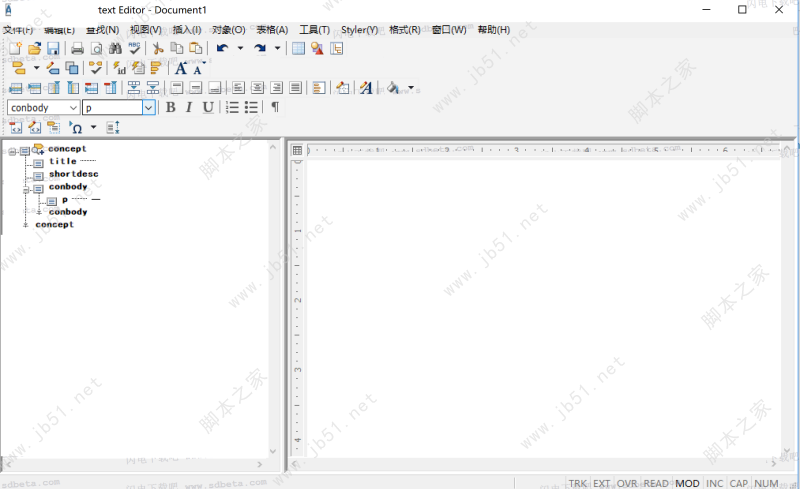Viewport: 800px width, 489px height.
Task: Delete table row icon with red mark
Action: pyautogui.click(x=91, y=88)
